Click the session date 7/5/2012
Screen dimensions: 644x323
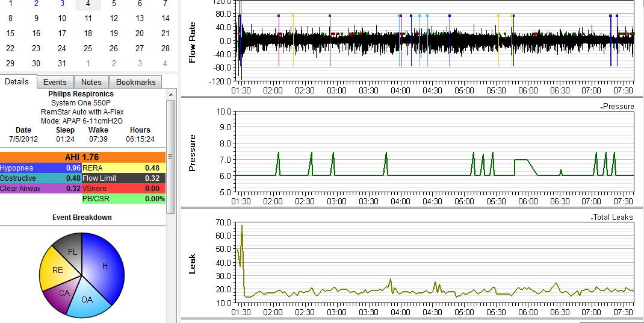[23, 139]
